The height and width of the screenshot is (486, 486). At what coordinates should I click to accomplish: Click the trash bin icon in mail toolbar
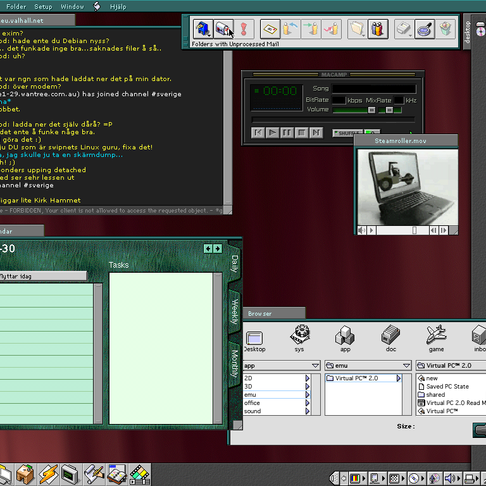point(445,29)
